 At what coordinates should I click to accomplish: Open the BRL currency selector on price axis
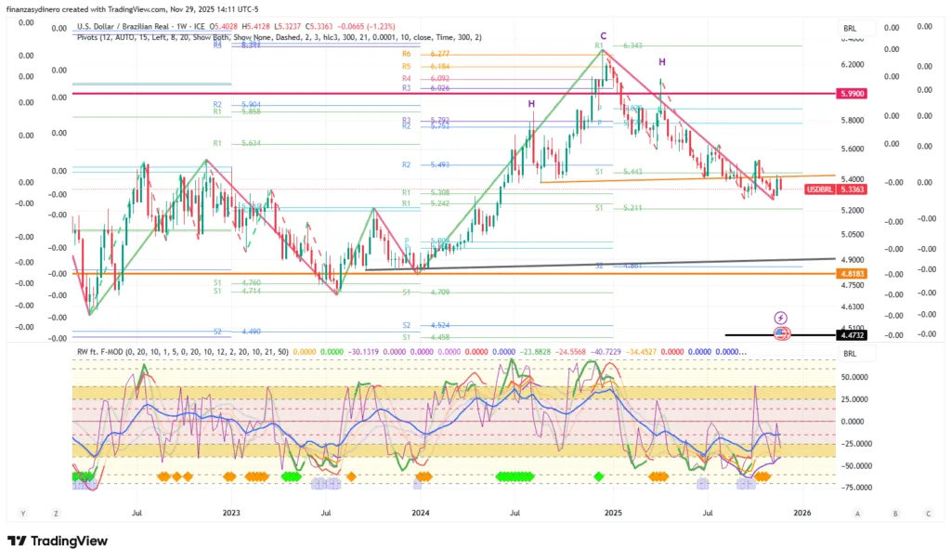click(851, 30)
